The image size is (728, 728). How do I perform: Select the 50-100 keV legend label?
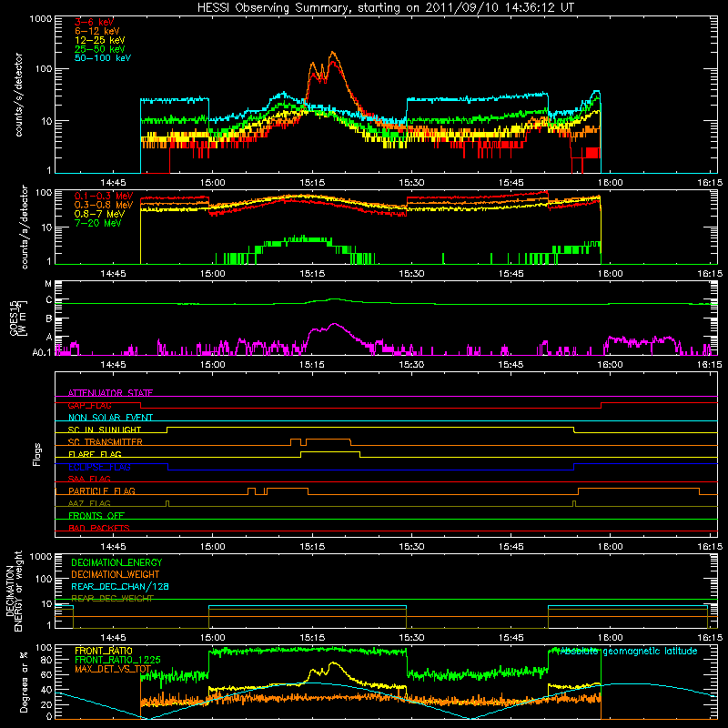[103, 58]
